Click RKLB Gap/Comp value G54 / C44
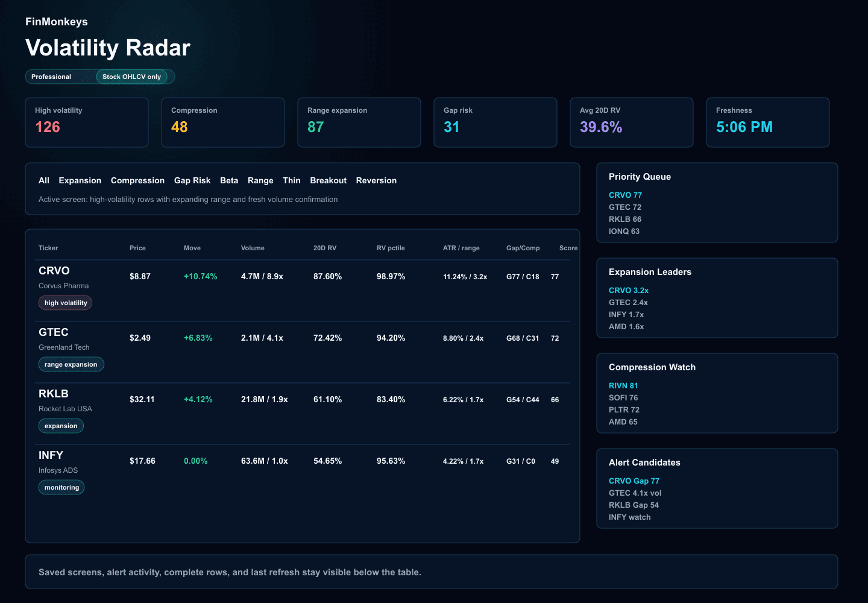This screenshot has height=603, width=868. 523,400
